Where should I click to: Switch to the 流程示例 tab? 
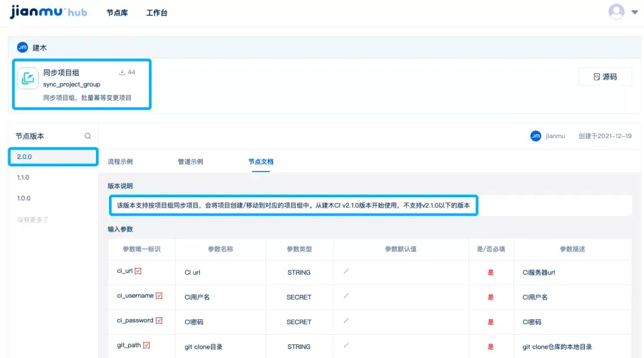pos(120,161)
